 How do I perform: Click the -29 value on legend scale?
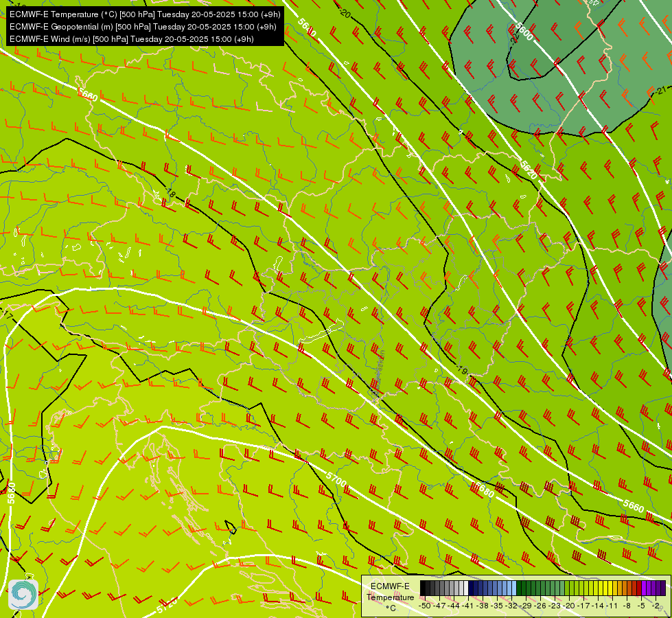pyautogui.click(x=525, y=606)
